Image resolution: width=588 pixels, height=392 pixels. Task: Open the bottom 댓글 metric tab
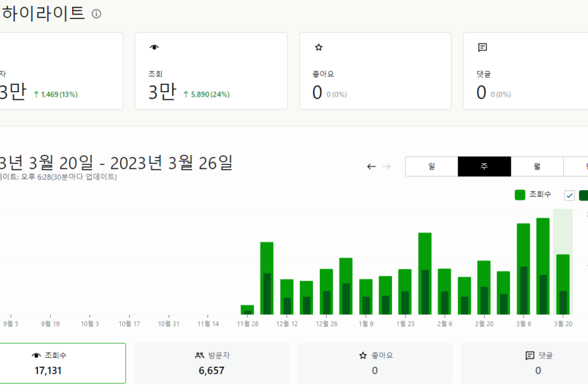(x=525, y=363)
